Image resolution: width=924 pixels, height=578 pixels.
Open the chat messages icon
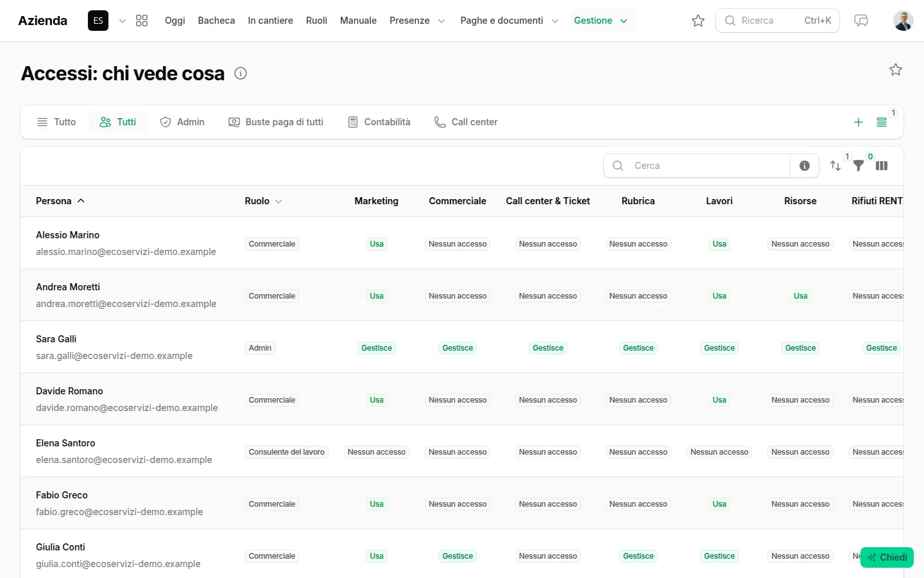coord(861,21)
